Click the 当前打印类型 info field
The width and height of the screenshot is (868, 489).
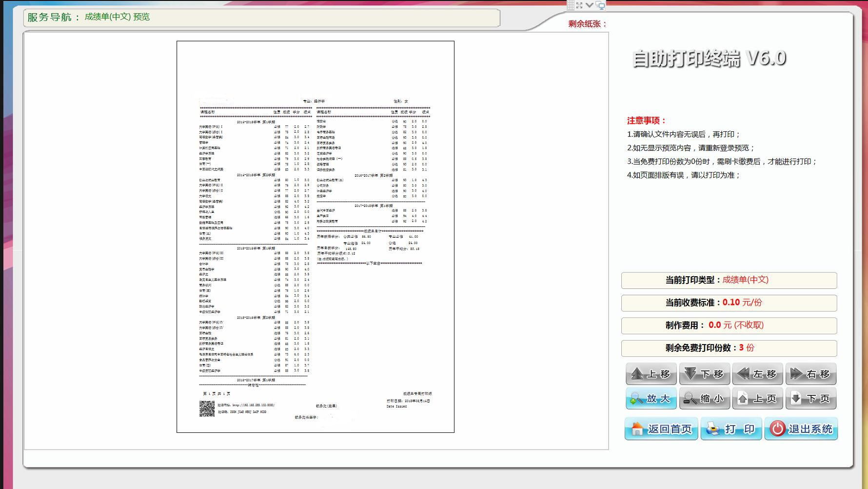[x=729, y=280]
